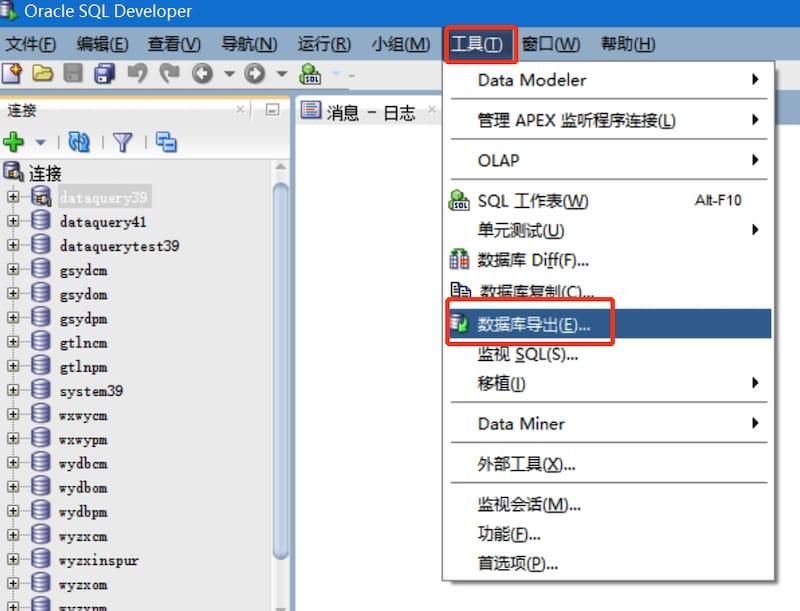Expand the gtlncm connection node
Image resolution: width=800 pixels, height=611 pixels.
tap(13, 342)
